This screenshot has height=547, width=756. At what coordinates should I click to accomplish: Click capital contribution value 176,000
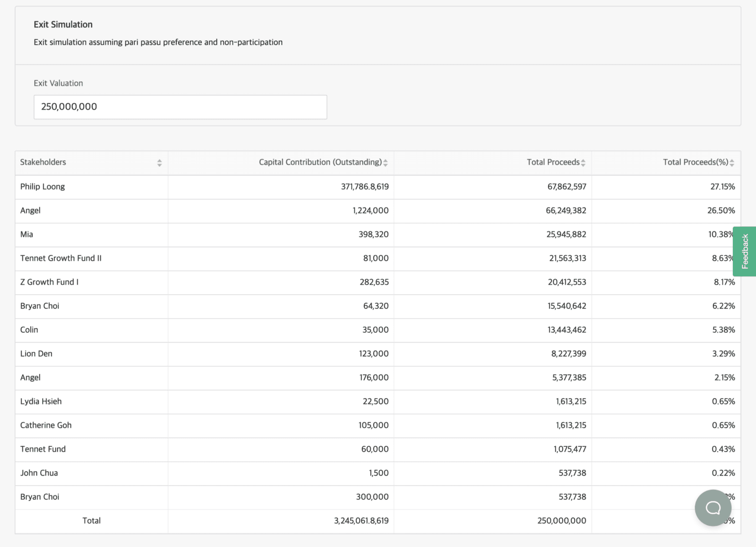tap(374, 377)
